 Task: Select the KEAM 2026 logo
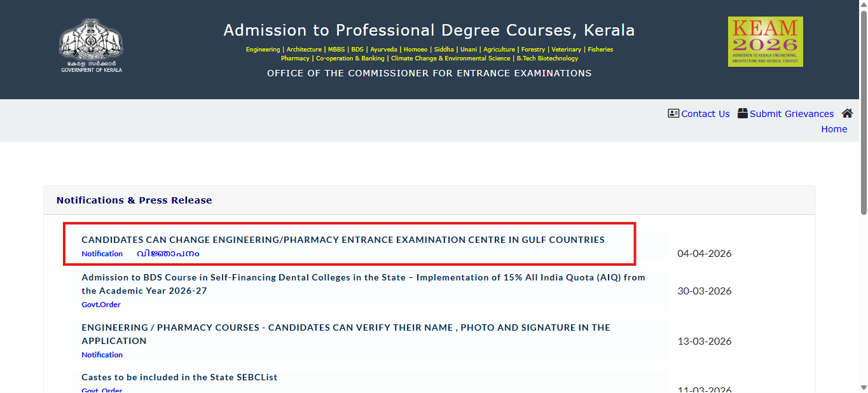(x=766, y=41)
